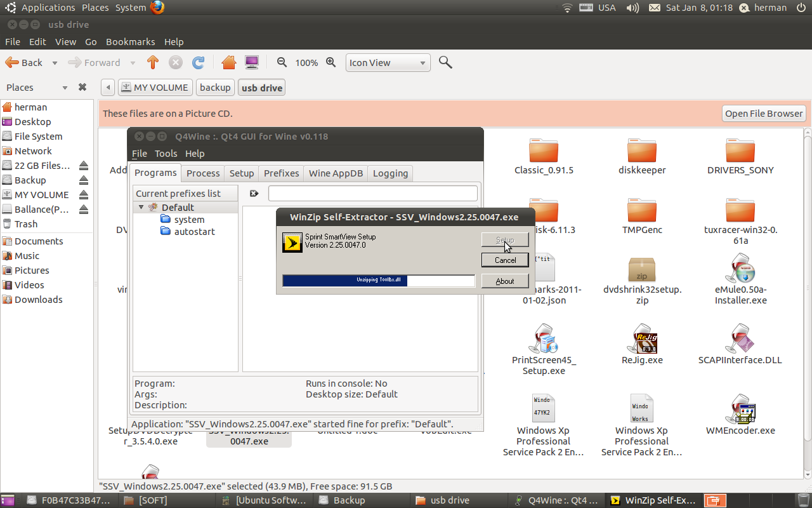
Task: Open the Back history dropdown arrow
Action: (55, 62)
